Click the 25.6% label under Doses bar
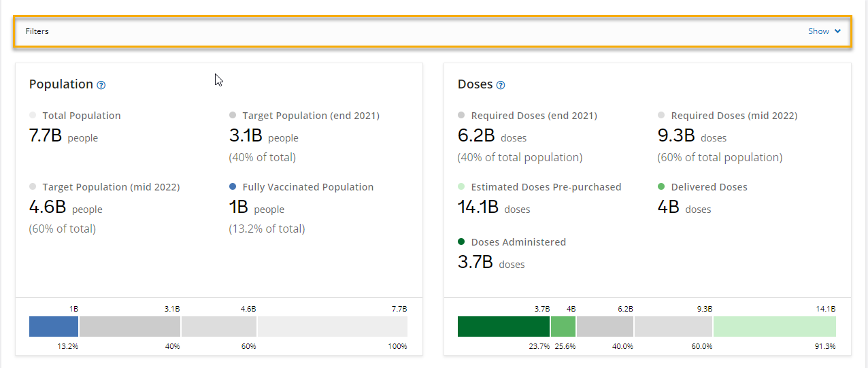 (566, 346)
